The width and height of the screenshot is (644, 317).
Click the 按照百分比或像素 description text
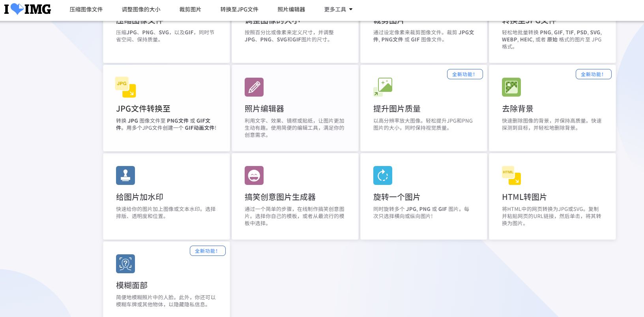point(289,36)
